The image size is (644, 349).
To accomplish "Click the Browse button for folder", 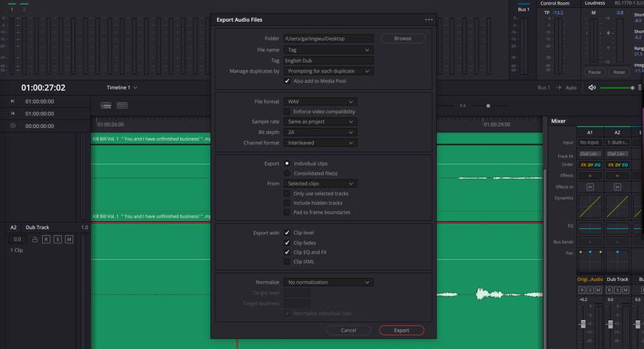I will tap(403, 38).
